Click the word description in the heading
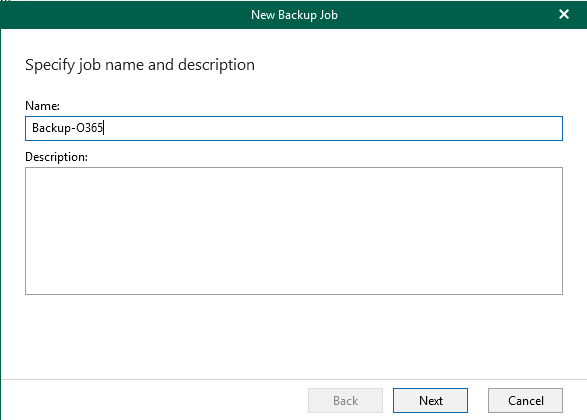 (x=216, y=65)
